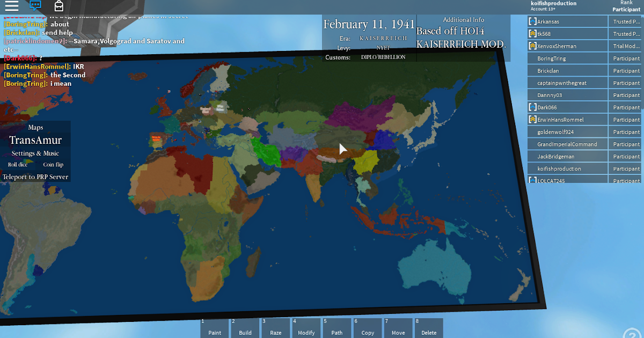Click Trusted rank cell for Arkansas
The width and height of the screenshot is (644, 338).
tap(625, 21)
